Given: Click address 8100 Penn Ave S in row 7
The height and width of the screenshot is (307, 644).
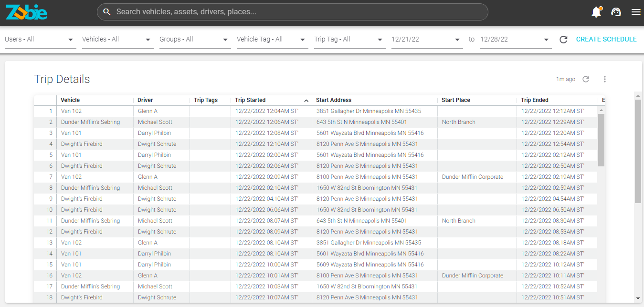Looking at the screenshot, I should click(x=367, y=177).
